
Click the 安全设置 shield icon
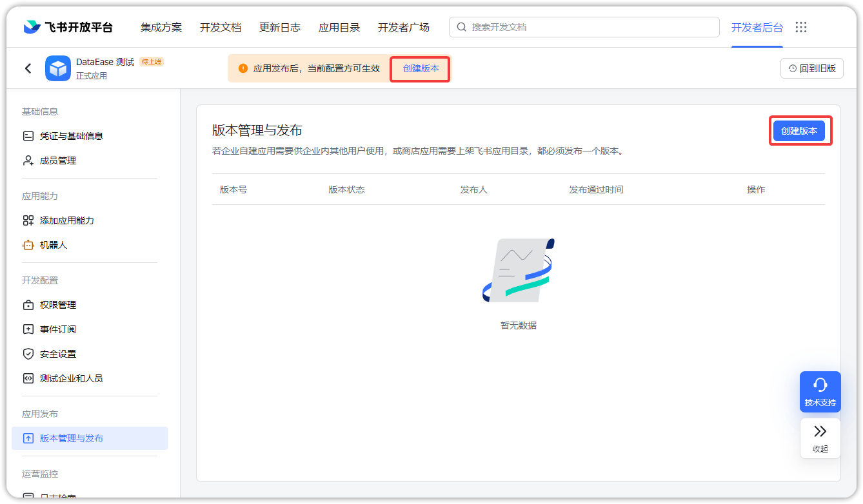(28, 354)
